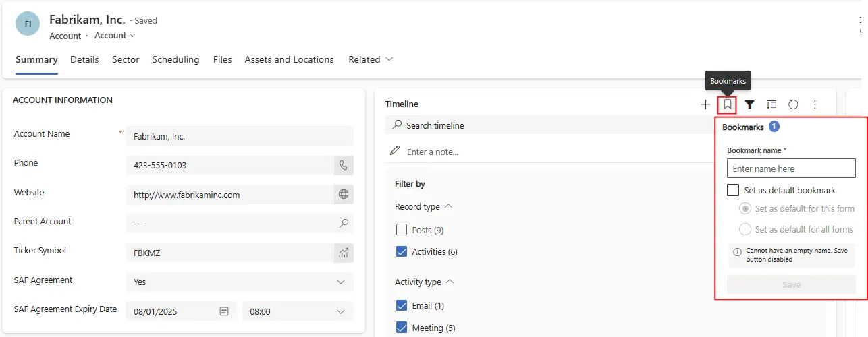This screenshot has width=868, height=337.
Task: Switch to the Scheduling tab
Action: tap(175, 59)
